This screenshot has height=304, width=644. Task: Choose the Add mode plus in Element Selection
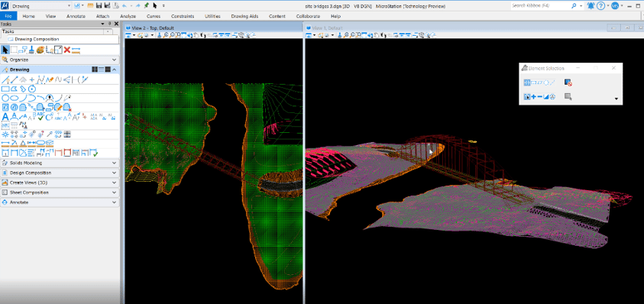(533, 96)
